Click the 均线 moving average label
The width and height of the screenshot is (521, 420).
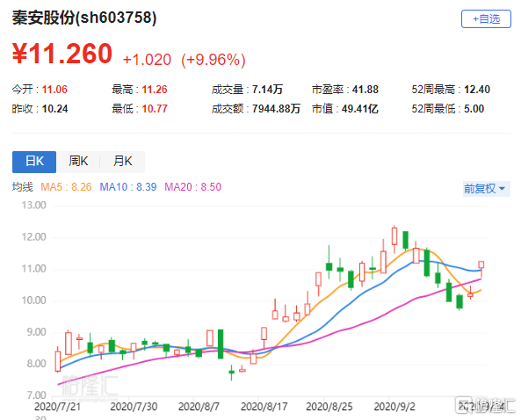23,187
